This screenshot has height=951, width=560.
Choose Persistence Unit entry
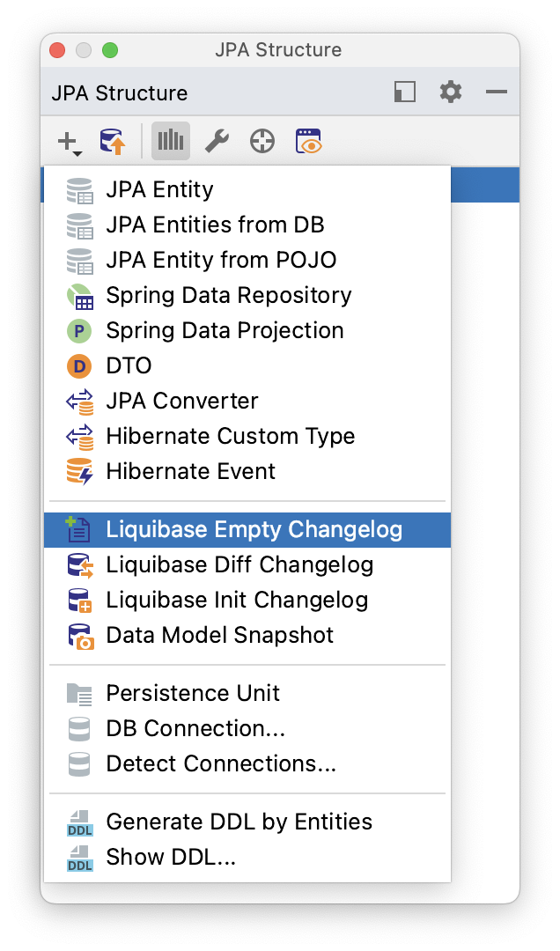tap(247, 693)
